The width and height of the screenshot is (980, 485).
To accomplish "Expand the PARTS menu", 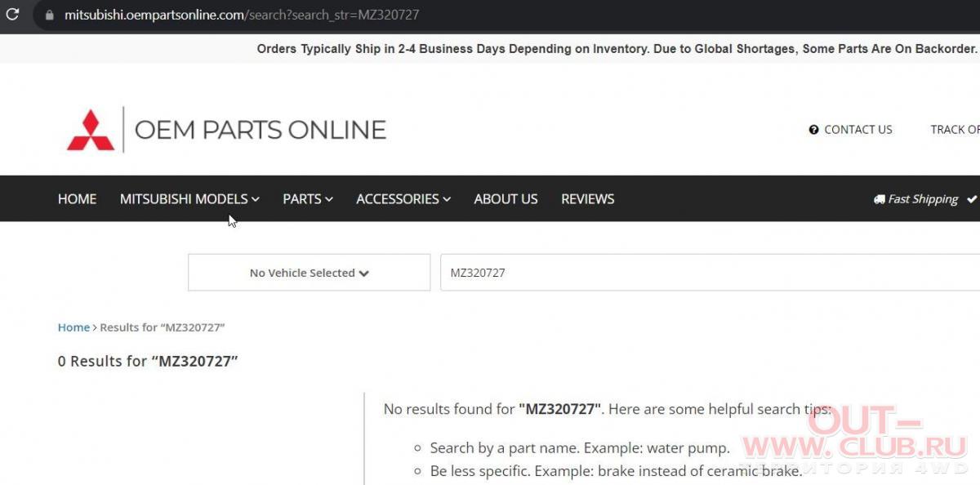I will point(308,198).
